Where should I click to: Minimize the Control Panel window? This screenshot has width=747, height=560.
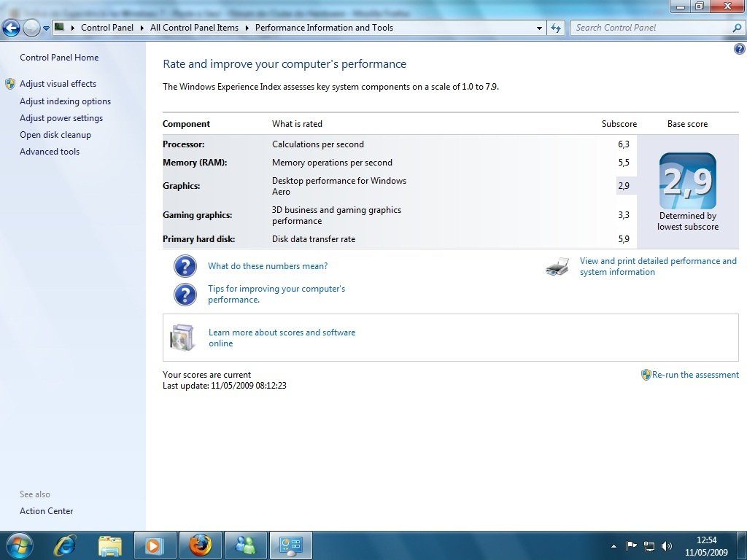point(680,6)
